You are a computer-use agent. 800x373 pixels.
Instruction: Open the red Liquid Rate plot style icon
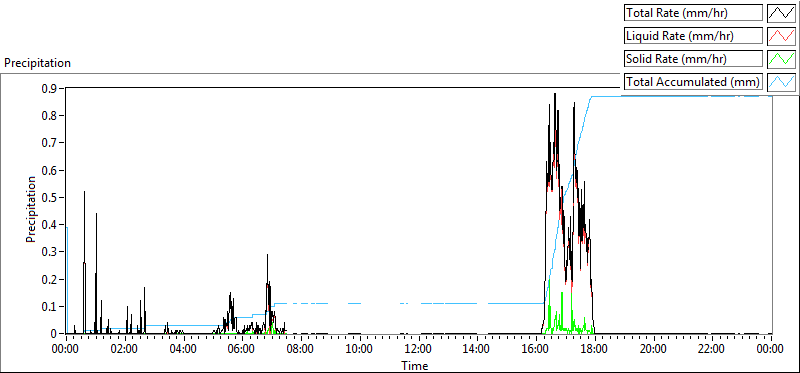click(x=782, y=36)
